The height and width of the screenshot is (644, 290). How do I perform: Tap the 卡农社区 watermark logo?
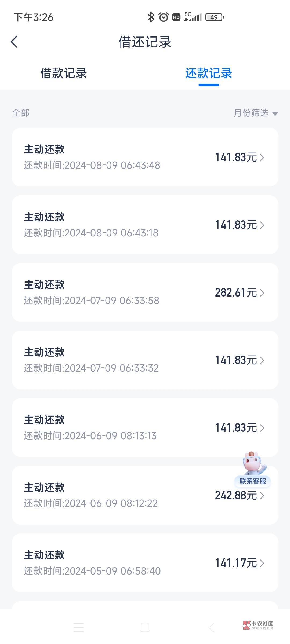(258, 625)
